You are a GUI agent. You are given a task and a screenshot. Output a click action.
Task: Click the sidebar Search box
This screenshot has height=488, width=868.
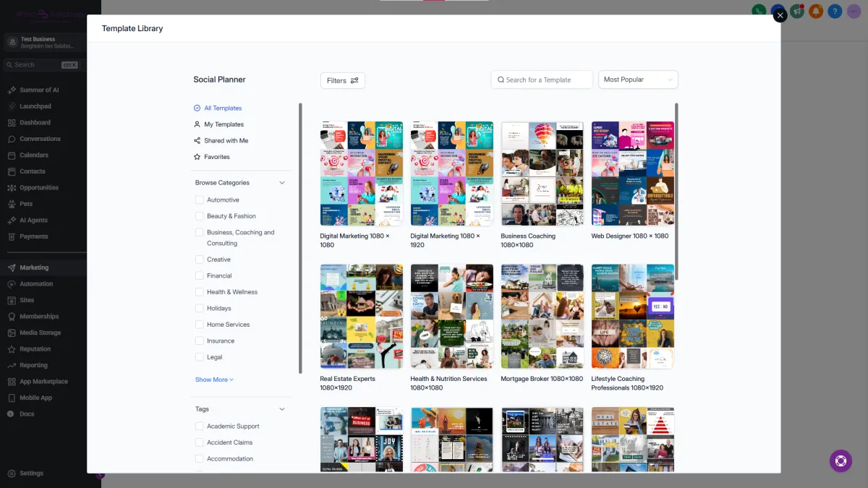42,65
